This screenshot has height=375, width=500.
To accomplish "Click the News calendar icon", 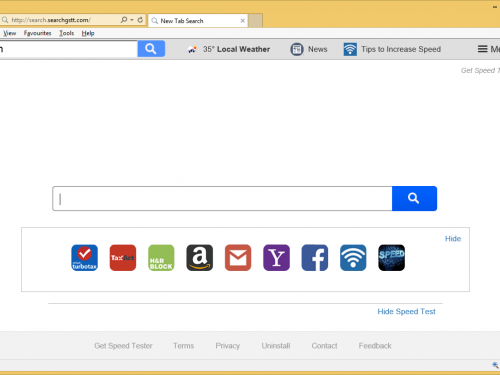I will pyautogui.click(x=297, y=49).
